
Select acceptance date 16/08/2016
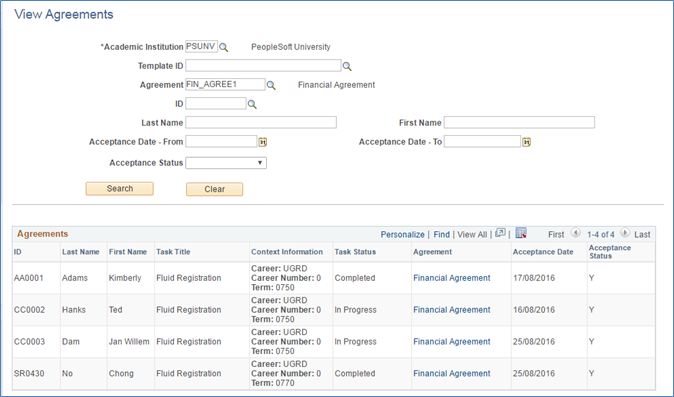click(534, 310)
